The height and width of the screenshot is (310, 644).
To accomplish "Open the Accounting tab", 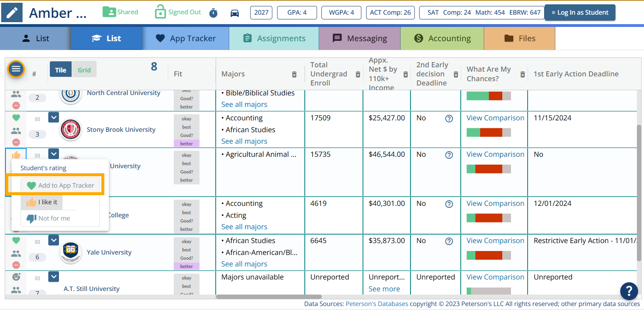I will pyautogui.click(x=442, y=38).
